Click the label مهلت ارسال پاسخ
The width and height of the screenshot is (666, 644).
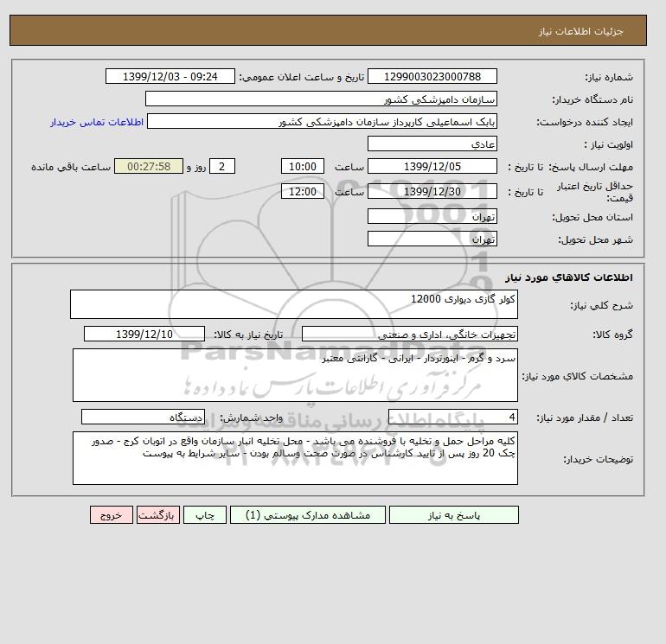tap(591, 167)
